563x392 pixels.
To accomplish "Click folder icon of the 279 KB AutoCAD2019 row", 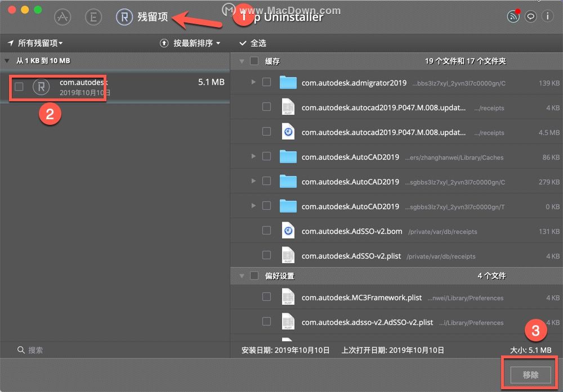I will tap(288, 182).
